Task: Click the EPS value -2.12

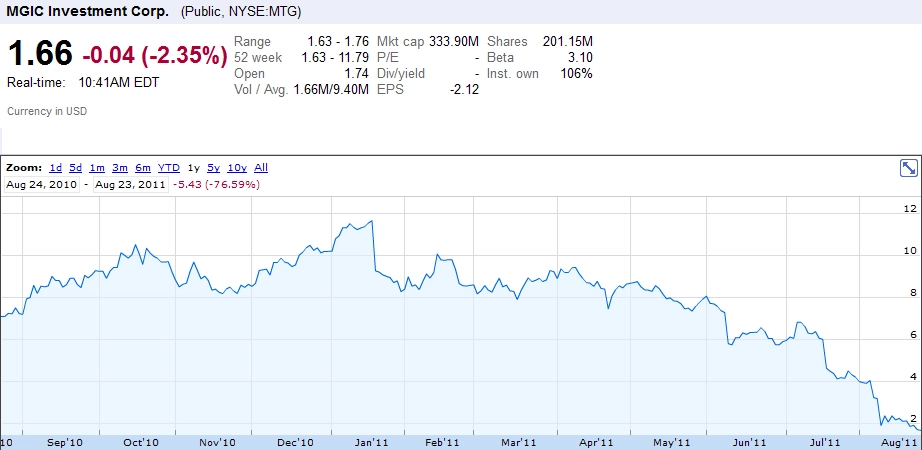Action: coord(465,89)
